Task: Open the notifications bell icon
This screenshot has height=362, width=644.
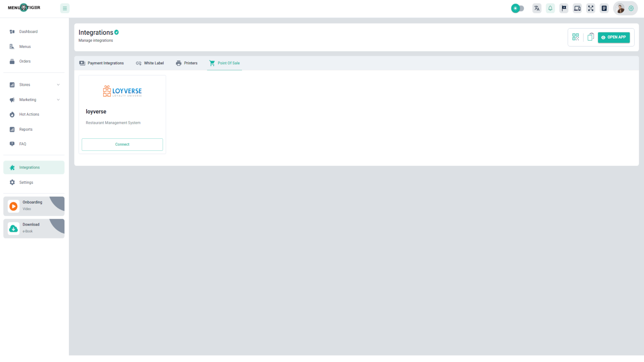Action: tap(550, 8)
